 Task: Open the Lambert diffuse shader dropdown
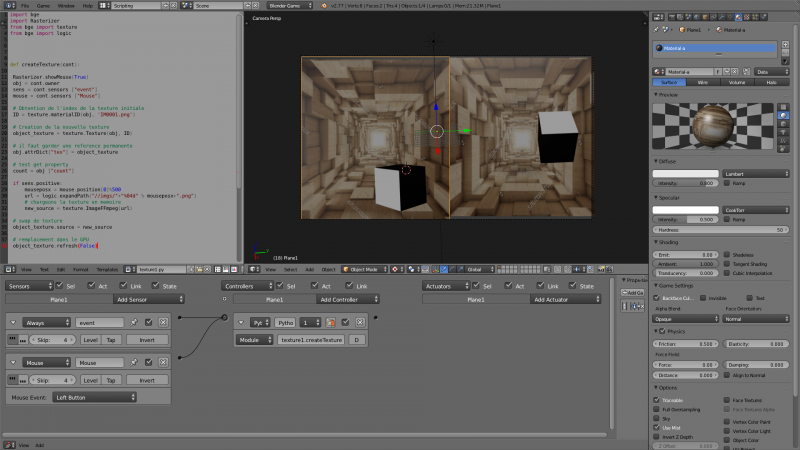(756, 173)
